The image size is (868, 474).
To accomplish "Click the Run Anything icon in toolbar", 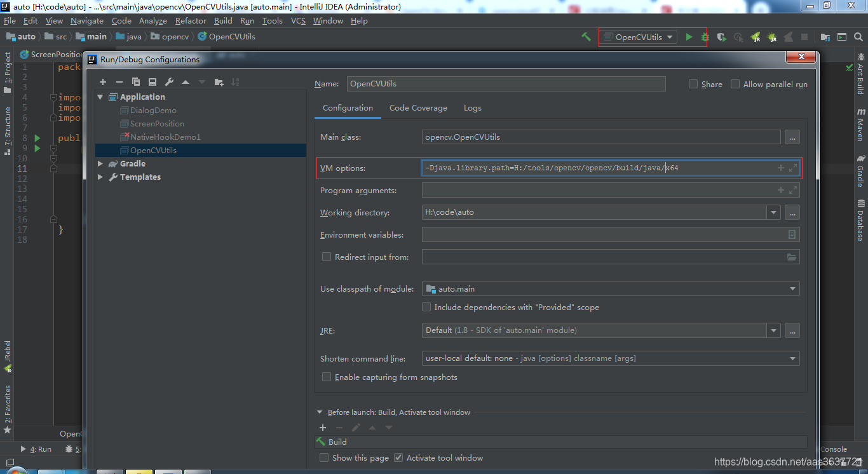I will point(842,37).
